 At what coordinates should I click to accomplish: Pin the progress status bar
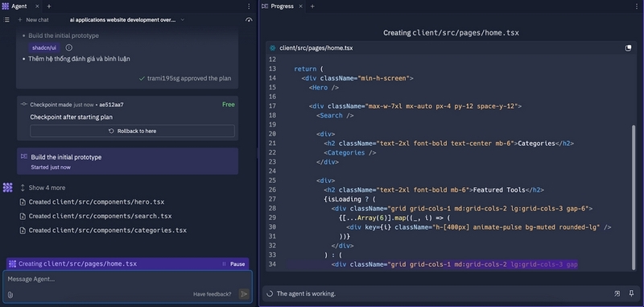coord(631,293)
